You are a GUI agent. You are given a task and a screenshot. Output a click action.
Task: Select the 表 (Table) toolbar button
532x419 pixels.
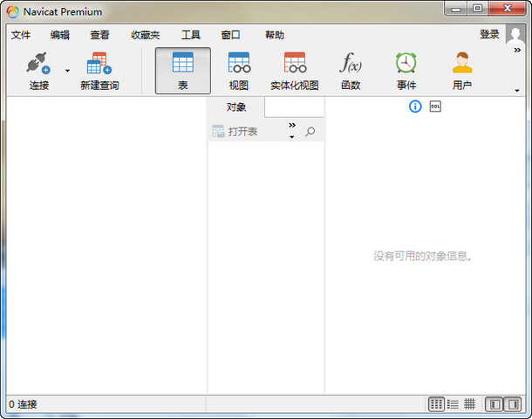[183, 71]
